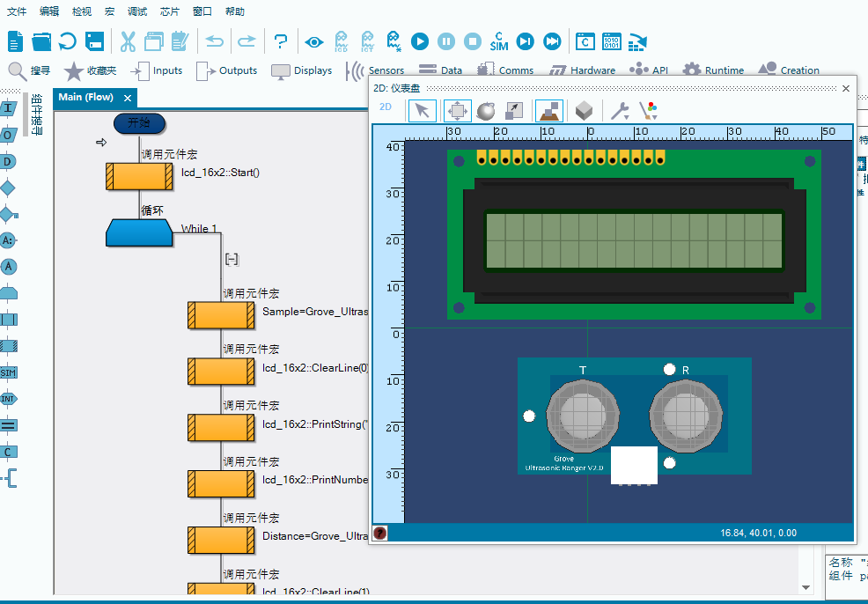Image resolution: width=868 pixels, height=604 pixels.
Task: Collapse the While 1 loop branch
Action: click(232, 259)
